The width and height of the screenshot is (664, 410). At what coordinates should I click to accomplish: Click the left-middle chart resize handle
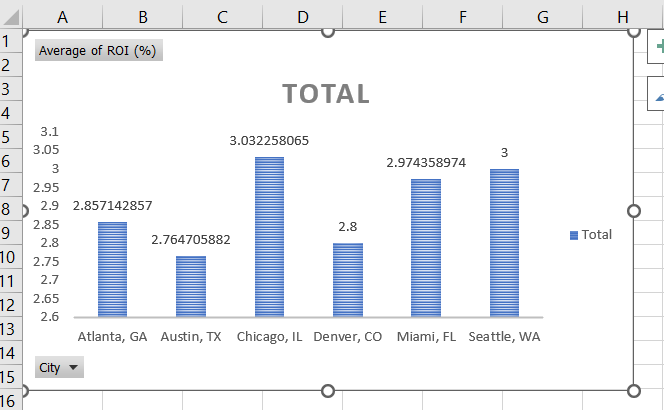point(22,210)
